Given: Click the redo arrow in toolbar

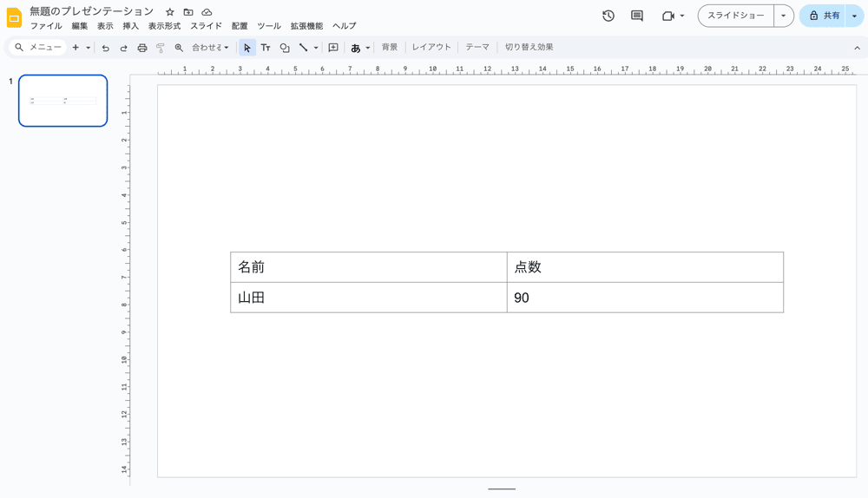Looking at the screenshot, I should tap(123, 48).
